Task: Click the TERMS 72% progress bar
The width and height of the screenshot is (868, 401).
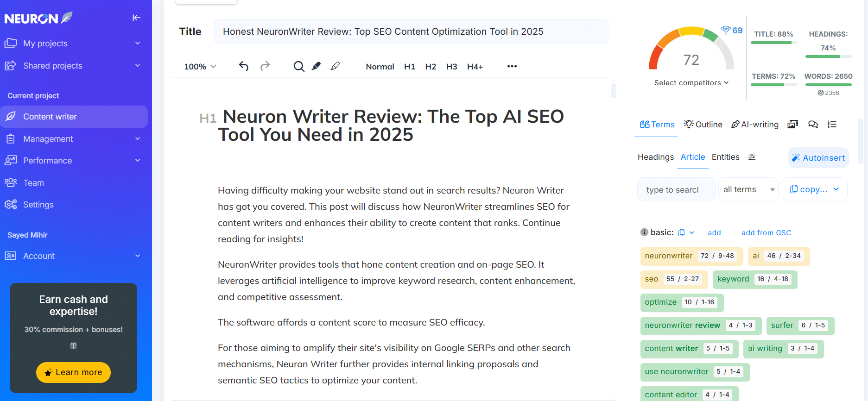Action: click(773, 85)
